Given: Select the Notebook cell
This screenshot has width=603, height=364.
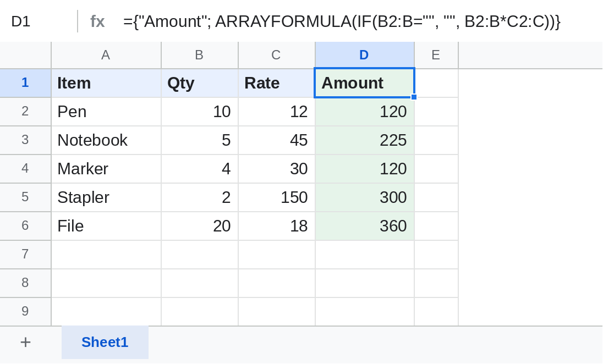Looking at the screenshot, I should (106, 140).
